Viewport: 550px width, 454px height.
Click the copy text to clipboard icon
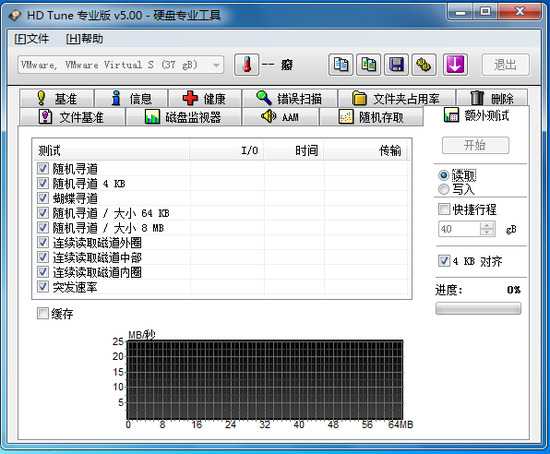tap(341, 65)
